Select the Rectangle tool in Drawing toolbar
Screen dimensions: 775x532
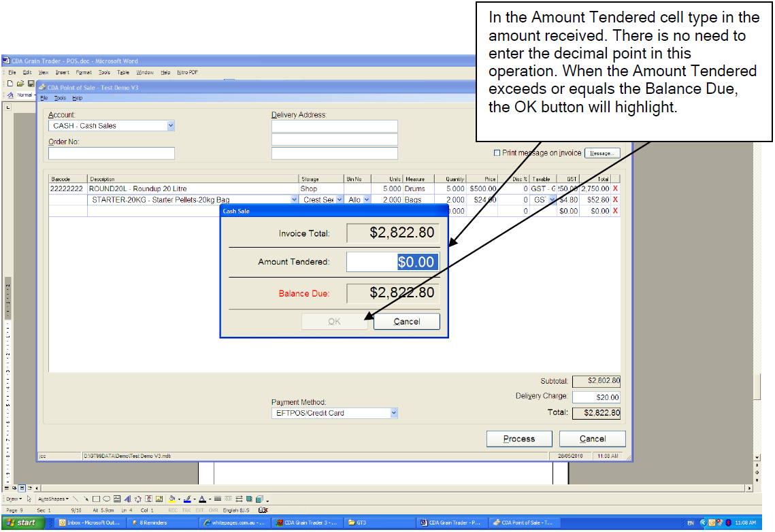[96, 499]
